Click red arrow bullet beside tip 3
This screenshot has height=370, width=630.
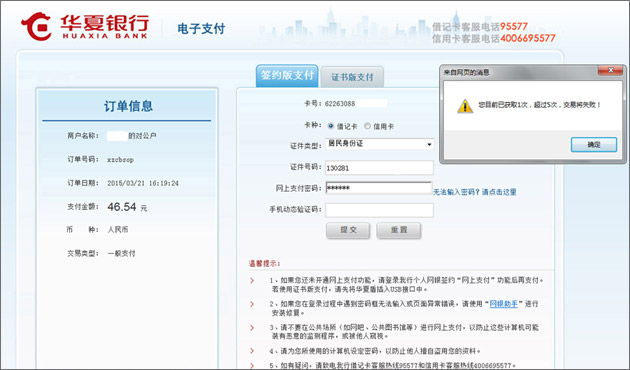252,328
